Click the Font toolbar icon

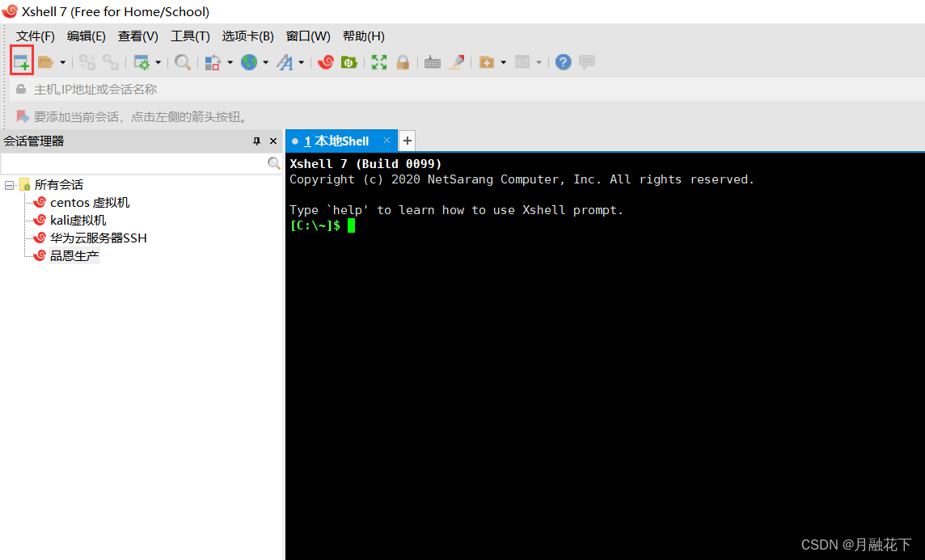pos(285,62)
